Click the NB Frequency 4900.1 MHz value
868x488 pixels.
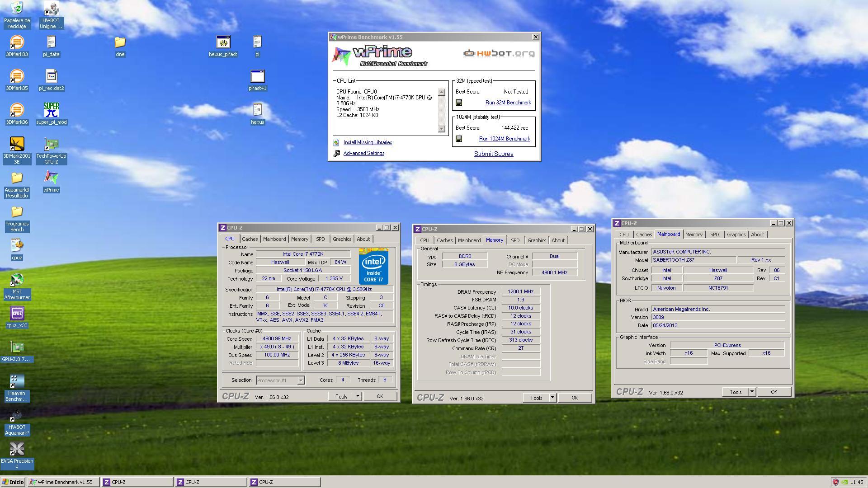pos(555,272)
